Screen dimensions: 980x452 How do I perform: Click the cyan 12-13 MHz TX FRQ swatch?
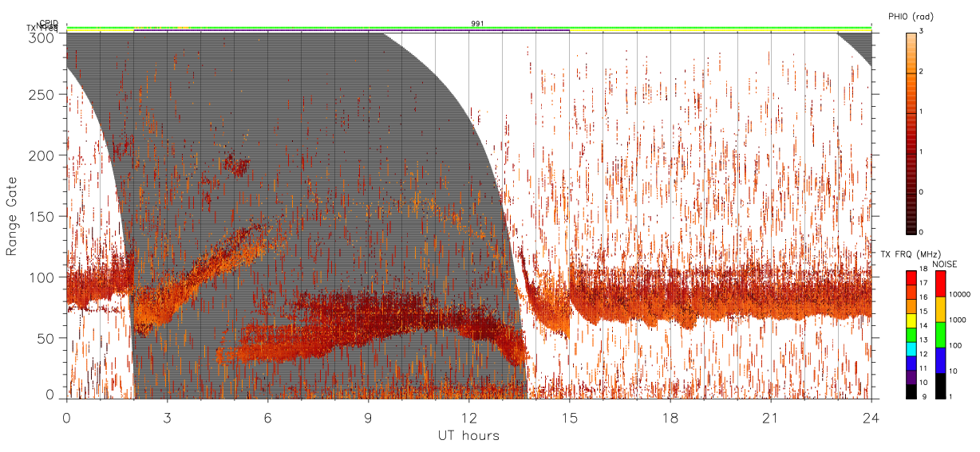[911, 349]
